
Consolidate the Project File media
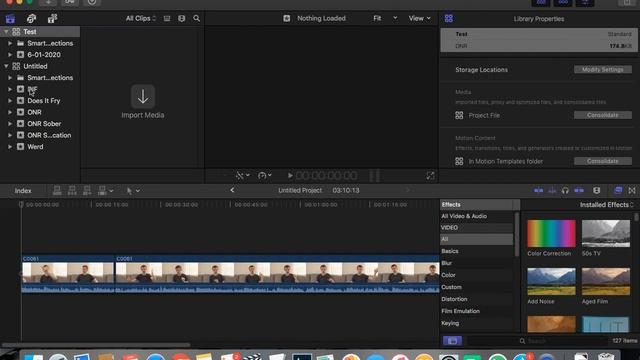point(603,115)
